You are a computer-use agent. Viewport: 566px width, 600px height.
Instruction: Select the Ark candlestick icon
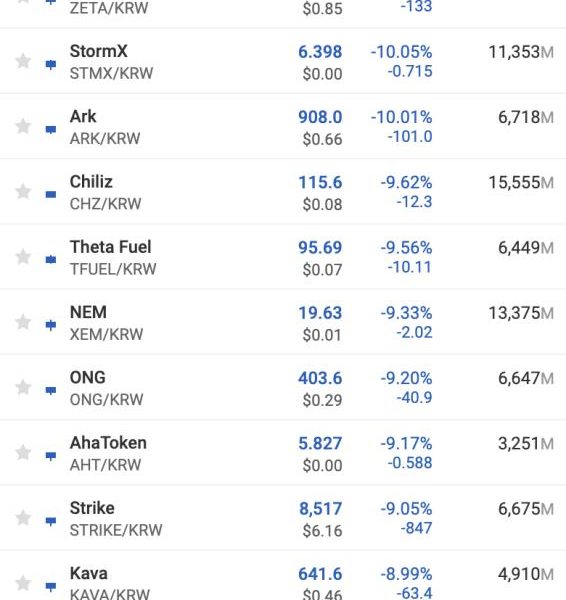point(51,130)
